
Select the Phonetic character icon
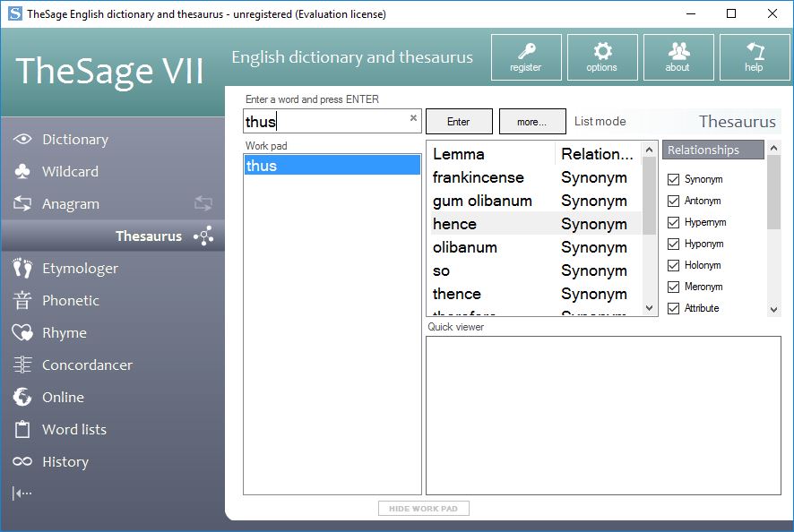(x=22, y=300)
